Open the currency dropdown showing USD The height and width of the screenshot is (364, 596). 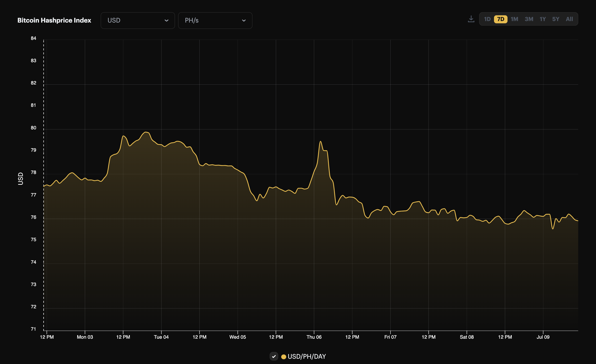point(138,21)
